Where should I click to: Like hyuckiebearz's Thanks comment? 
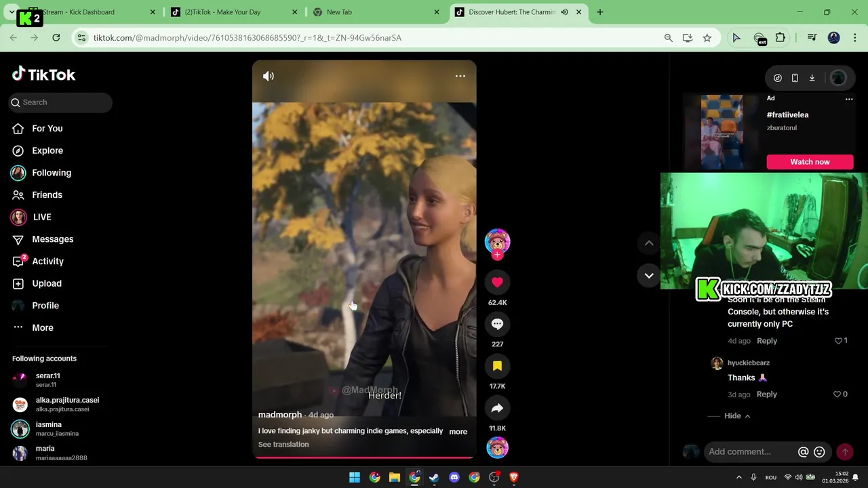pos(837,394)
